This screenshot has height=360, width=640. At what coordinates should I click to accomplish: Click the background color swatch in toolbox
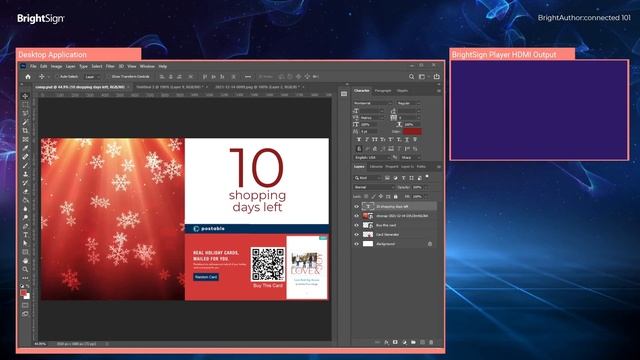tap(27, 297)
